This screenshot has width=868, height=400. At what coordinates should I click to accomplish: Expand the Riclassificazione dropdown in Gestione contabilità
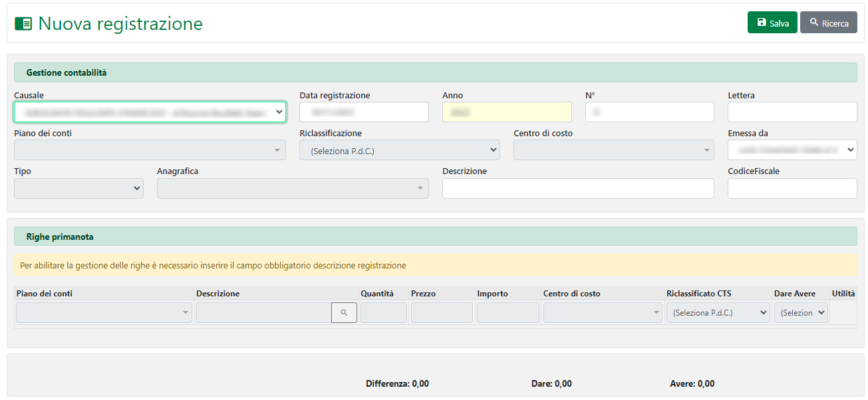[x=399, y=150]
